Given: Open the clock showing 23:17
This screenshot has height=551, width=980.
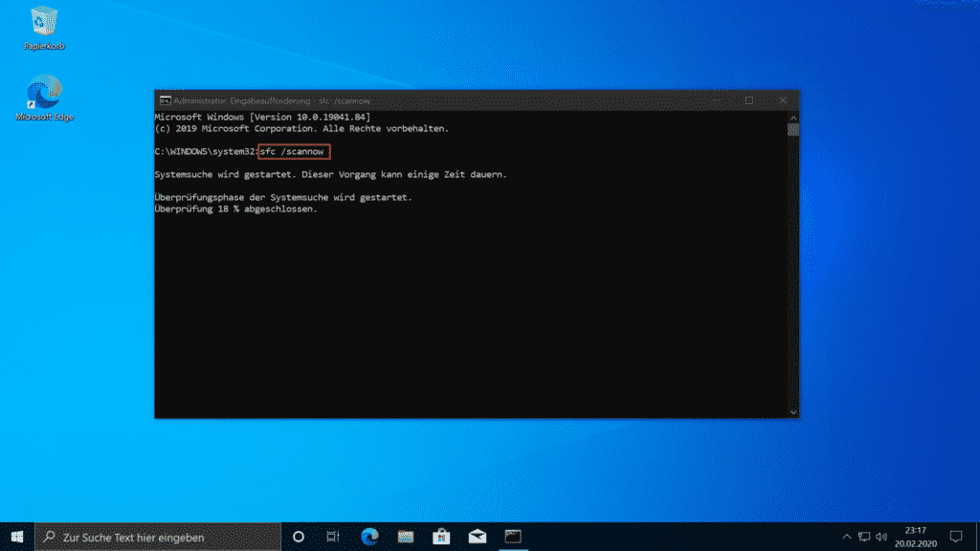Looking at the screenshot, I should tap(916, 537).
